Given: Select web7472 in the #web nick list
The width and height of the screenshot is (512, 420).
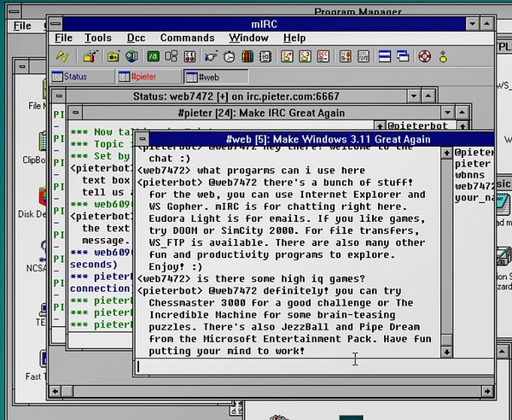Looking at the screenshot, I should [474, 186].
